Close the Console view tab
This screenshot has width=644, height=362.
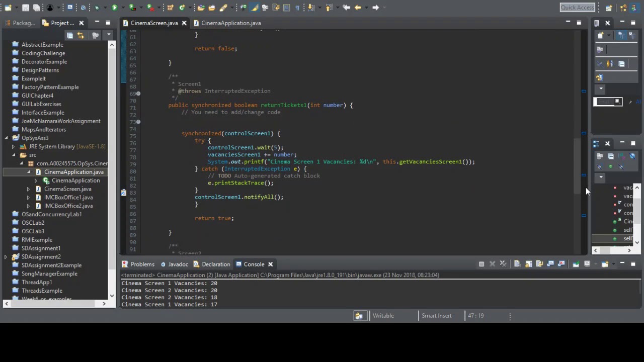[x=270, y=264]
